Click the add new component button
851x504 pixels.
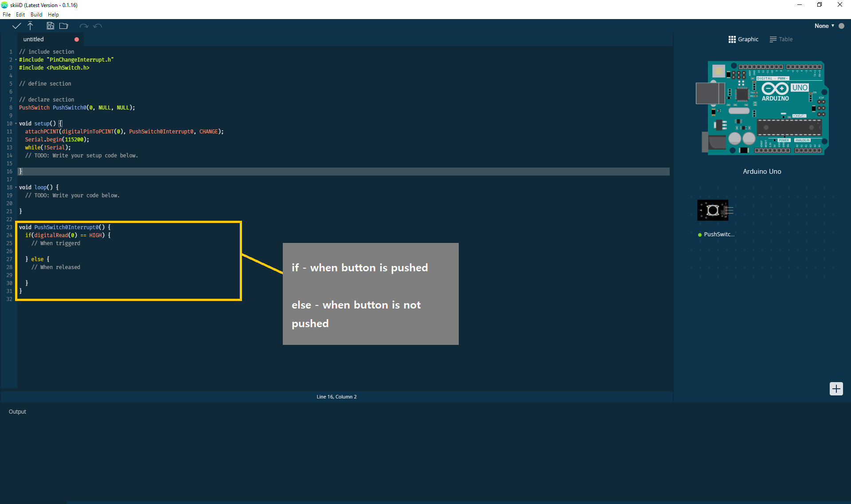click(837, 389)
